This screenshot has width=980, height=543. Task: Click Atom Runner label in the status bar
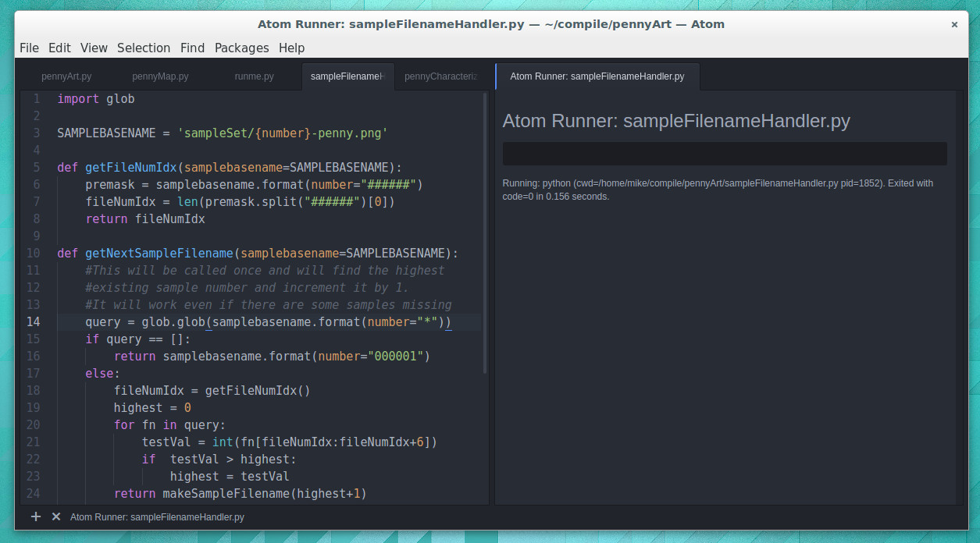click(x=157, y=516)
